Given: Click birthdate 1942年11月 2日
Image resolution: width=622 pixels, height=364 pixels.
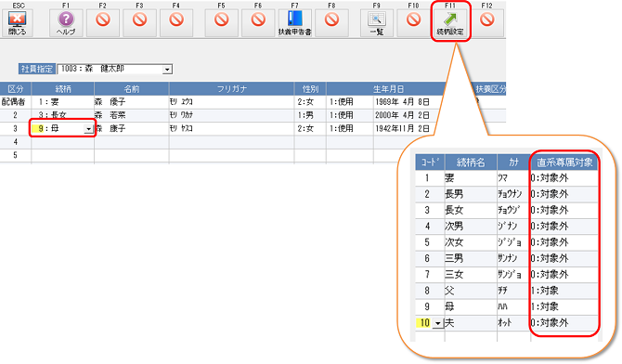Looking at the screenshot, I should (402, 129).
